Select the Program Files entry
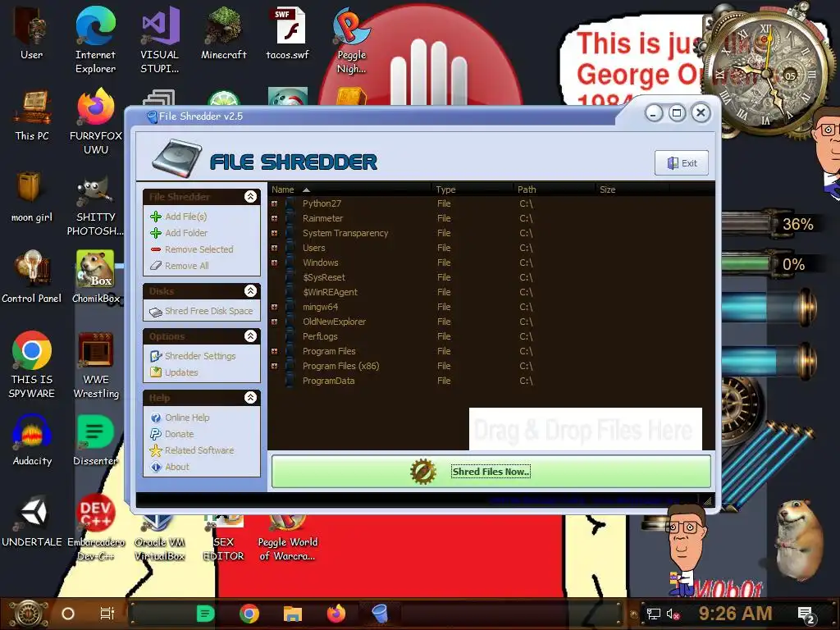This screenshot has height=630, width=840. pos(329,351)
